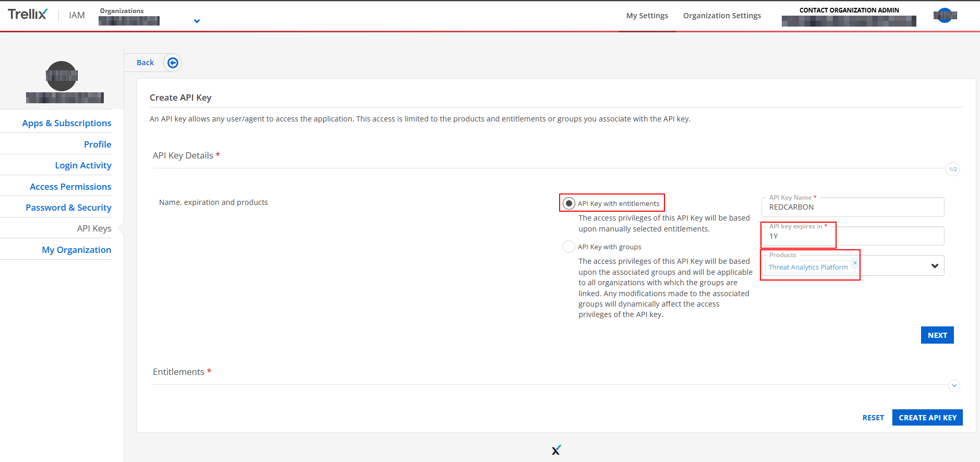Click the user avatar in top-right corner
The width and height of the screenshot is (980, 462).
click(945, 16)
